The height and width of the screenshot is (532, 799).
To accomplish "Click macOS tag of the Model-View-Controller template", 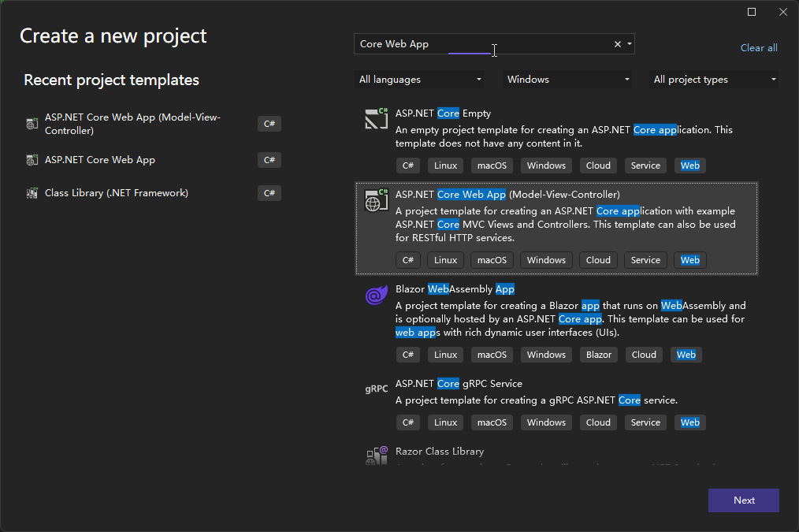I will coord(492,260).
